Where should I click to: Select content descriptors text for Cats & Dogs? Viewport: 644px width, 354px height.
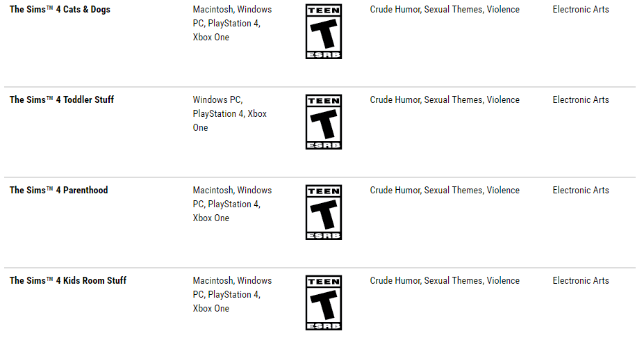pyautogui.click(x=445, y=10)
